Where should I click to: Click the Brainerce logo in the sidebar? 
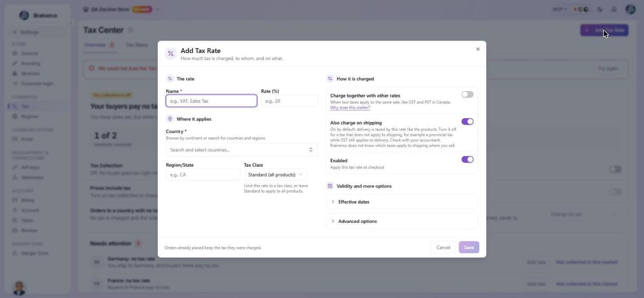[x=24, y=15]
